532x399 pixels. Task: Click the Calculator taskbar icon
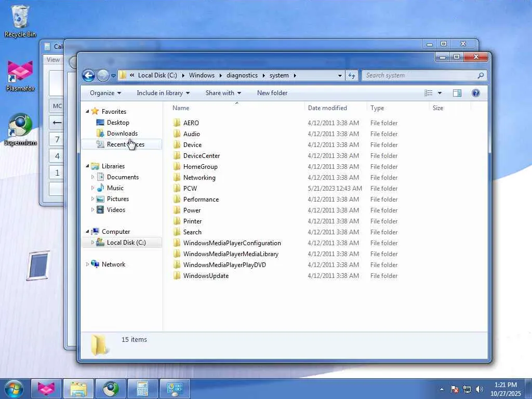coord(143,389)
